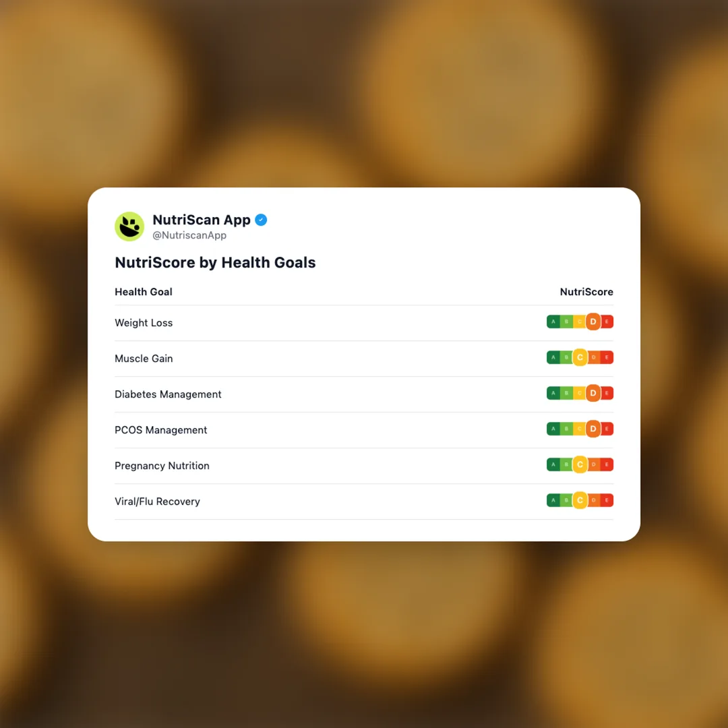Click the Viral/Flu Recovery highlighted C grade
The width and height of the screenshot is (728, 728).
coord(580,501)
